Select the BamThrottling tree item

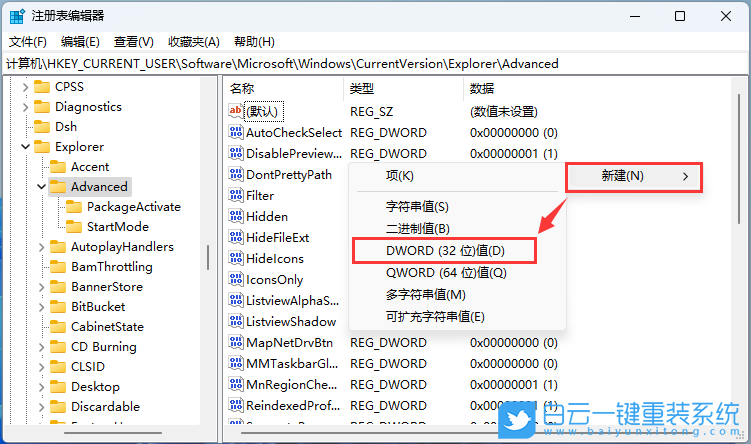[112, 267]
